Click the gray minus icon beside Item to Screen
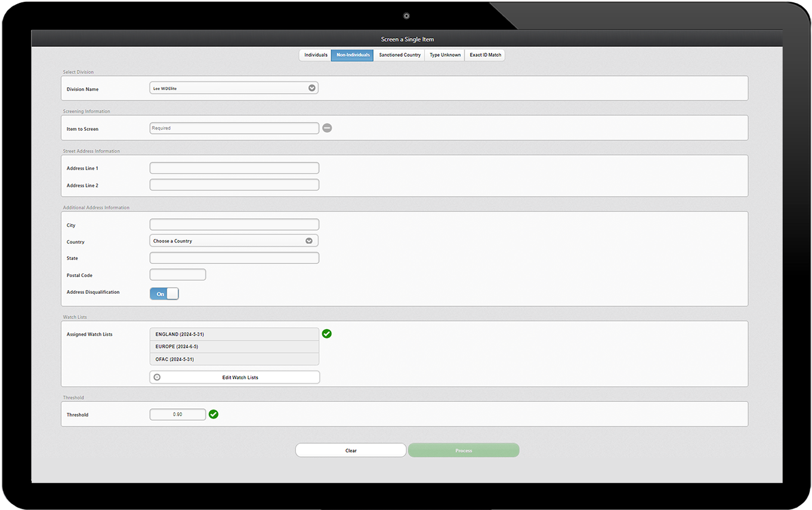Screen dimensions: 812x510 [327, 128]
